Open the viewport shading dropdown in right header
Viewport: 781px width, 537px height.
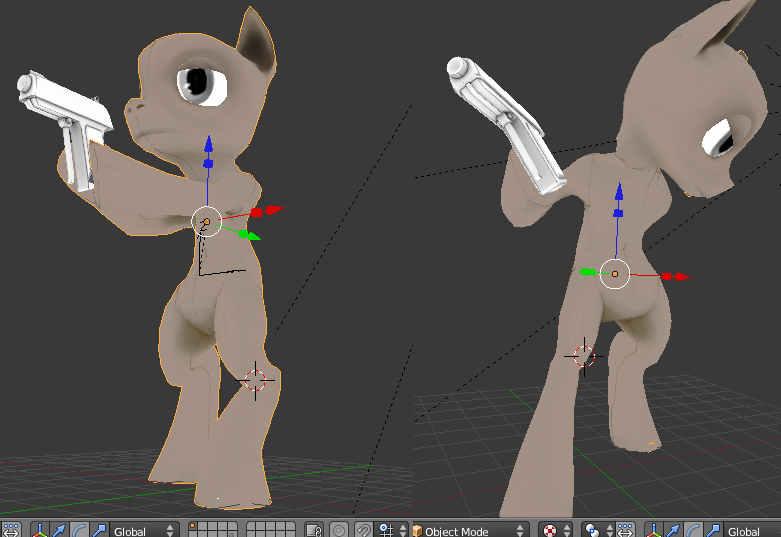556,531
